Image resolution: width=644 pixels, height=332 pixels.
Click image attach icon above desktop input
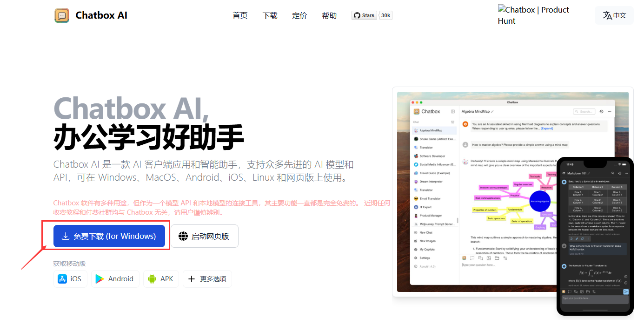pos(489,258)
